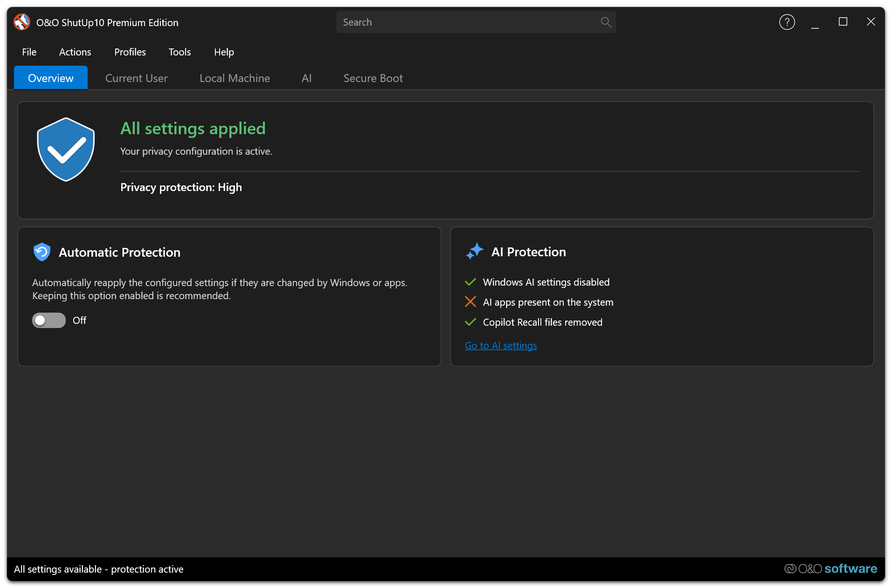Click the O&O ShutUp10 app logo icon
This screenshot has width=892, height=588.
coord(22,22)
